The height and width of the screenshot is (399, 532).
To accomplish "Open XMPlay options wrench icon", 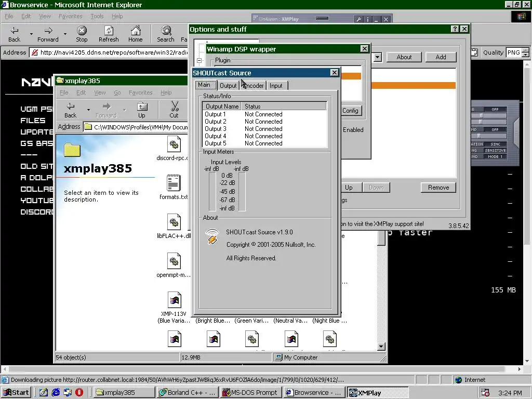I will [359, 19].
